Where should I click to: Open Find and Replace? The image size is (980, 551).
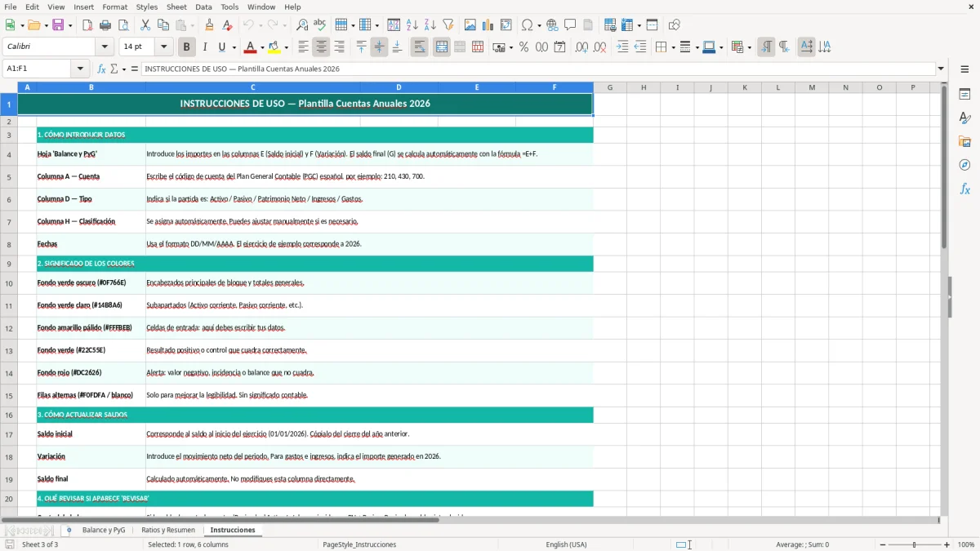click(x=302, y=25)
